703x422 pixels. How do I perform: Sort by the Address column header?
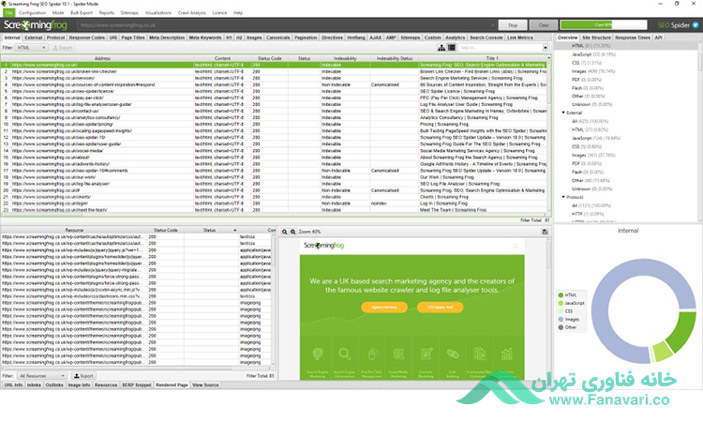click(102, 58)
